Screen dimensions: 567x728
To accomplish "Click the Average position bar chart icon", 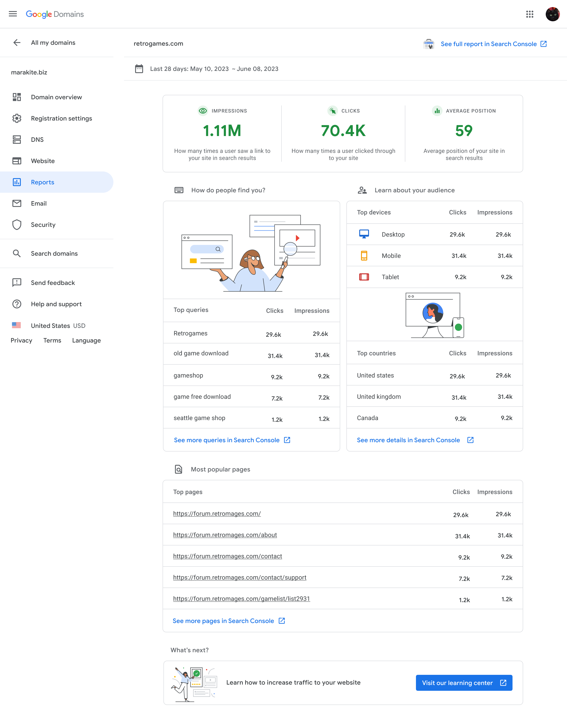I will [x=437, y=111].
